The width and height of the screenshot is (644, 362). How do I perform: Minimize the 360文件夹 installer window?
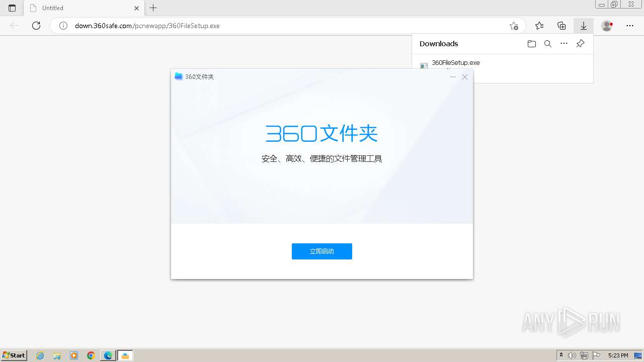453,77
